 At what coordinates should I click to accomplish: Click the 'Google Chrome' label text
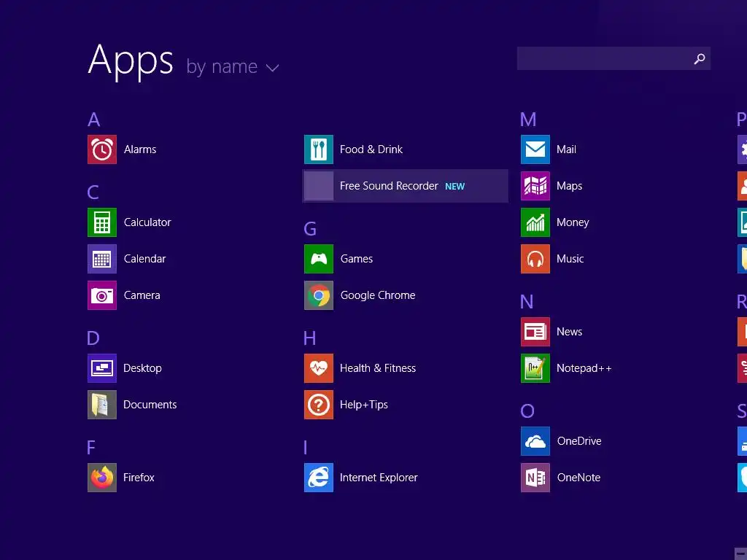pos(378,295)
